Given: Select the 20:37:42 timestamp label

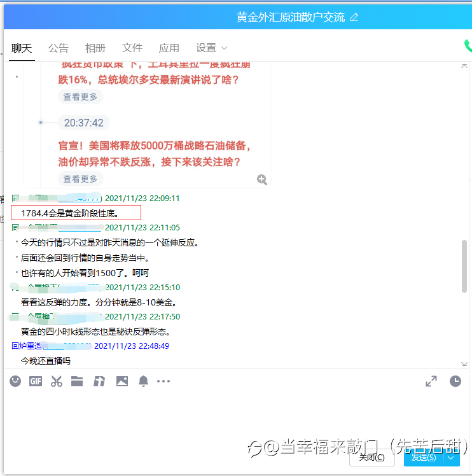Looking at the screenshot, I should pos(83,123).
